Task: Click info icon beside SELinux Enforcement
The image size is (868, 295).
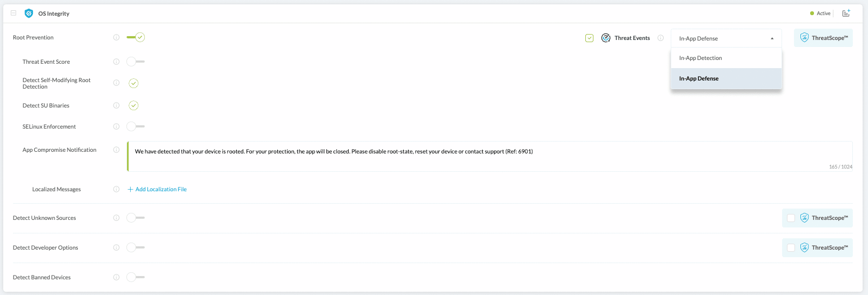Action: [116, 126]
